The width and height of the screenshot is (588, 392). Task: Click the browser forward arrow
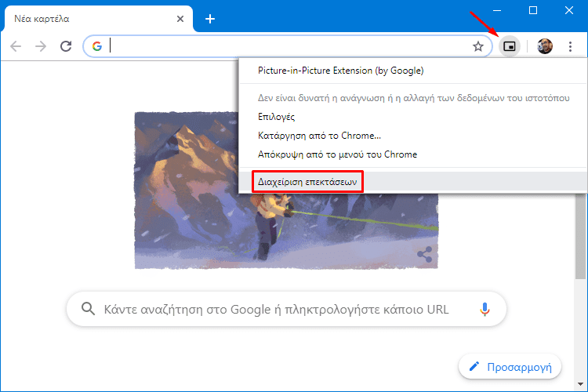[41, 46]
